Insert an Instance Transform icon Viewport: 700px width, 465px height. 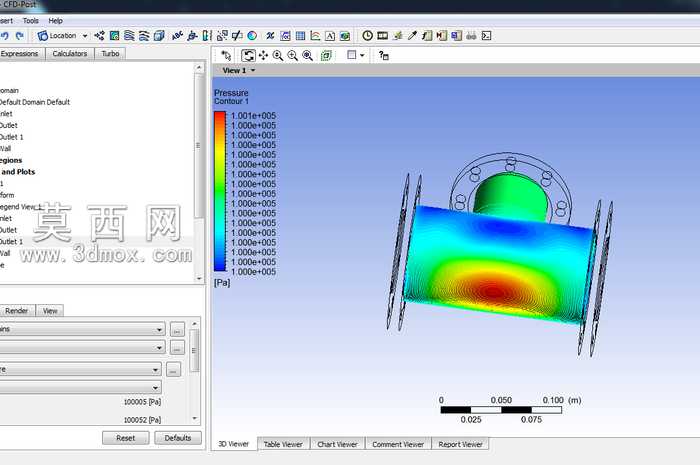click(x=222, y=36)
